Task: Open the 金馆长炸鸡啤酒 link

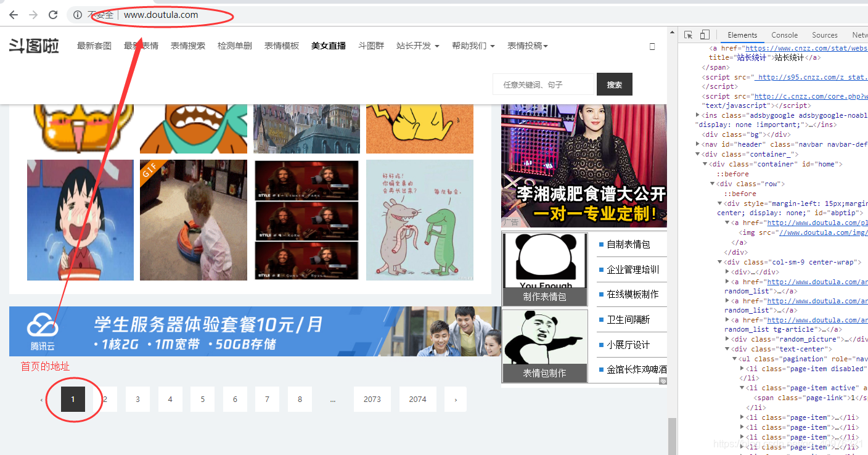Action: coord(637,369)
